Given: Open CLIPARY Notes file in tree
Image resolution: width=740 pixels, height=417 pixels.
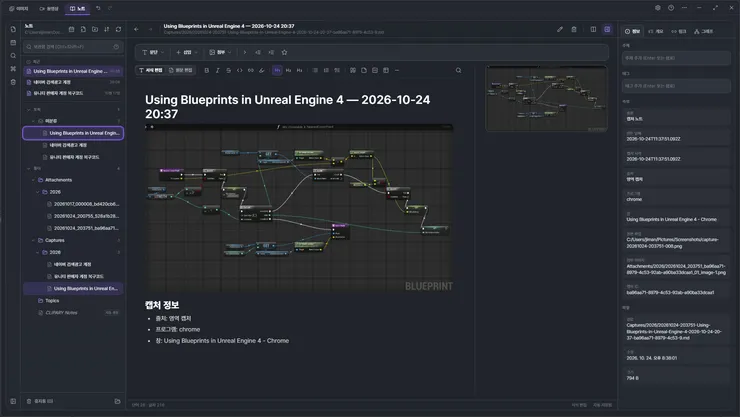Looking at the screenshot, I should point(61,313).
